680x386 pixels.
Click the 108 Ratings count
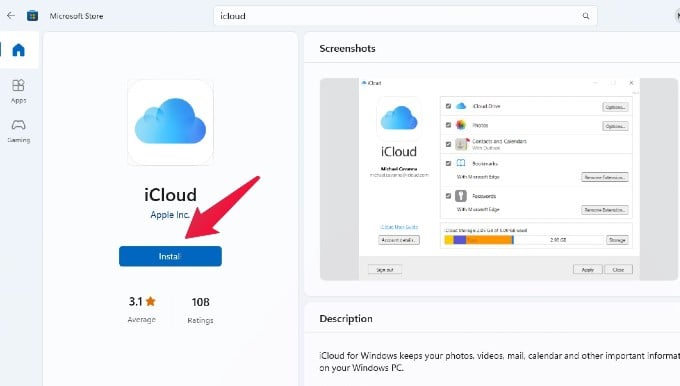(x=200, y=310)
